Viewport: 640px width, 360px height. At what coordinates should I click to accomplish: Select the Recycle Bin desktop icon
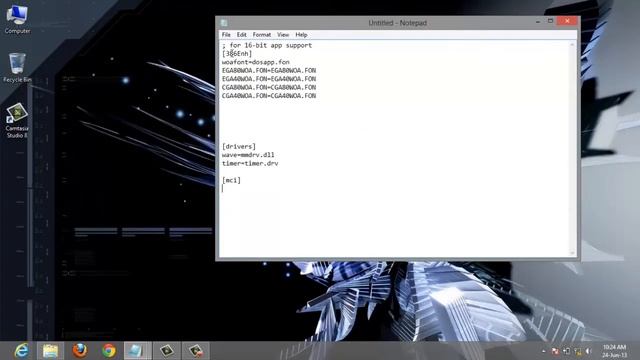pos(17,67)
